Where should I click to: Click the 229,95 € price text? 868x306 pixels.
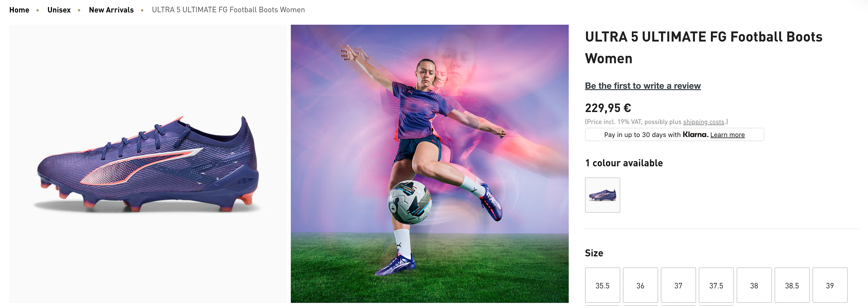[x=608, y=108]
